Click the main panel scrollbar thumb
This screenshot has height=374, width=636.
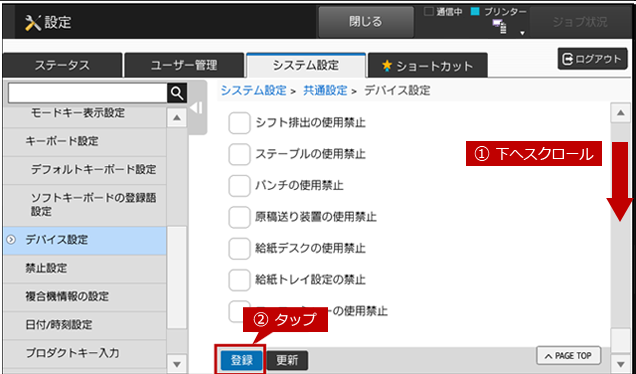pos(620,340)
